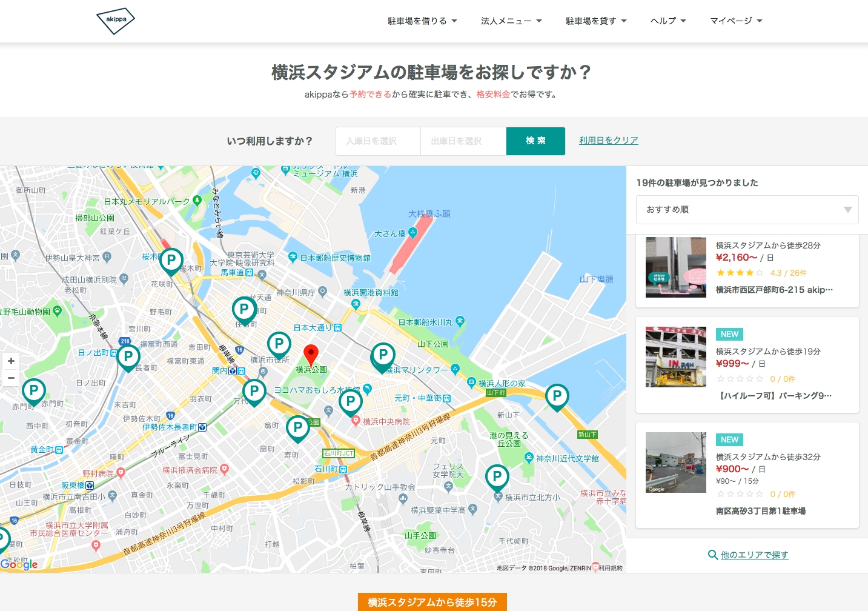Screen dimensions: 868x611
Task: Click parking marker near 赤門町
Action: pos(34,392)
